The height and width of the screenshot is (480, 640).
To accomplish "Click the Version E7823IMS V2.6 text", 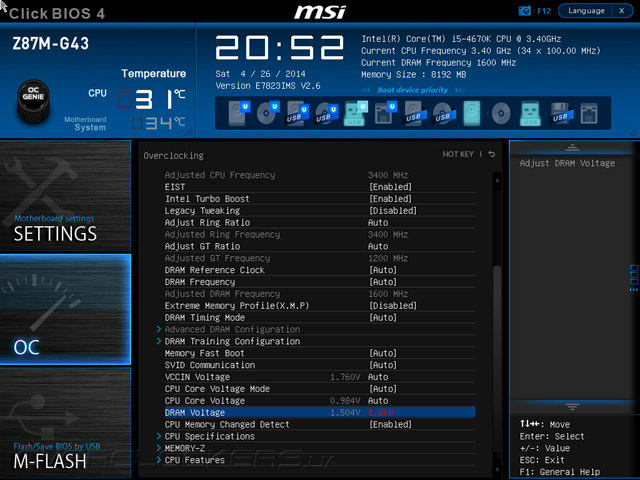I will click(x=268, y=86).
